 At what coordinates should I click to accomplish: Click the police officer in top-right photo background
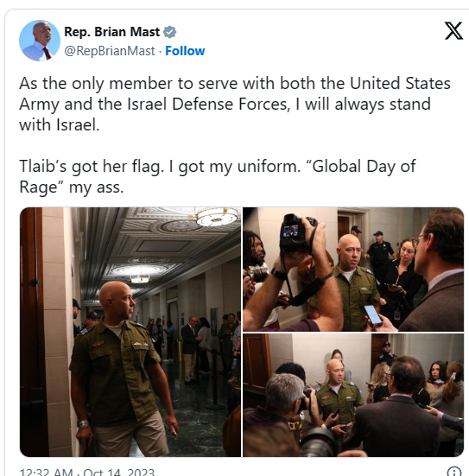(379, 251)
